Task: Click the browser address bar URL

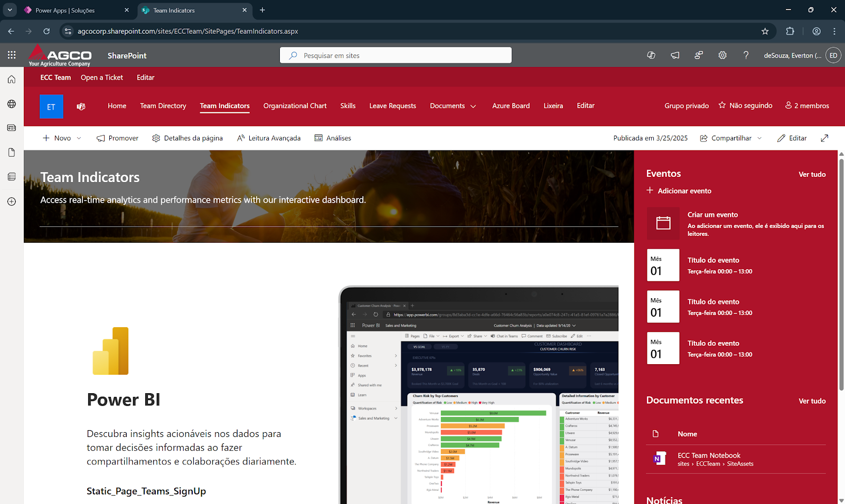Action: (x=187, y=31)
